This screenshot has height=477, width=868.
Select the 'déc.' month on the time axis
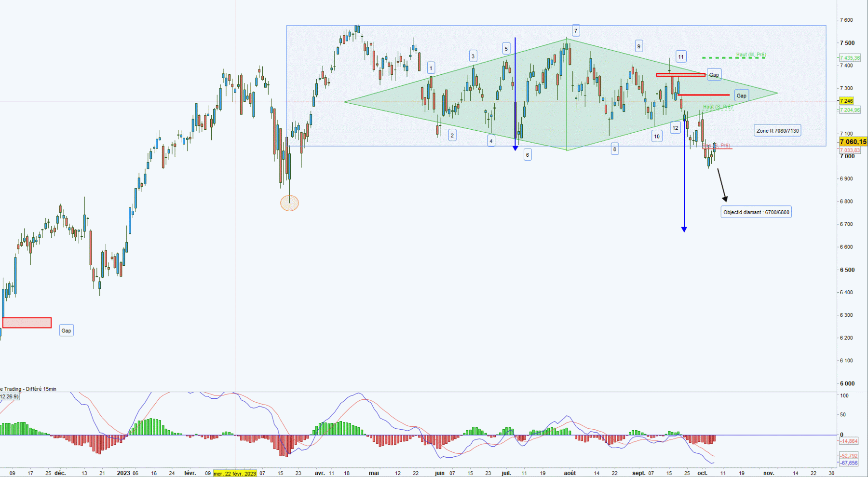[60, 473]
